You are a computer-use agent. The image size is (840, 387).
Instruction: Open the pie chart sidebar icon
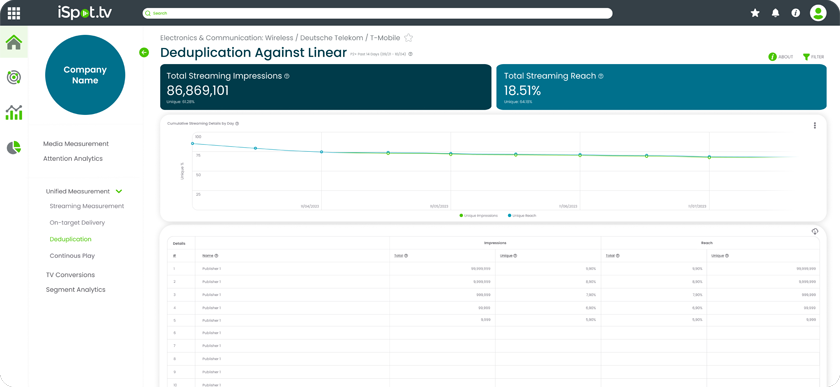click(14, 147)
